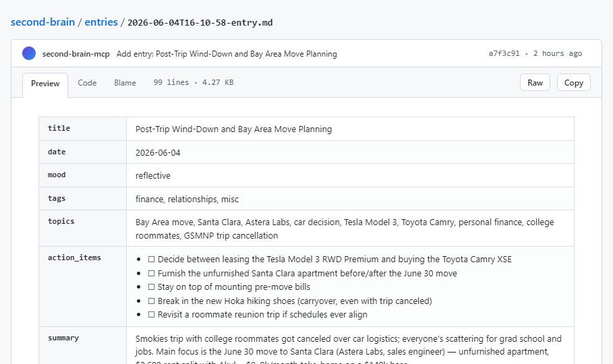Check the 'Revisit a roommate reunion trip' checkbox

151,315
